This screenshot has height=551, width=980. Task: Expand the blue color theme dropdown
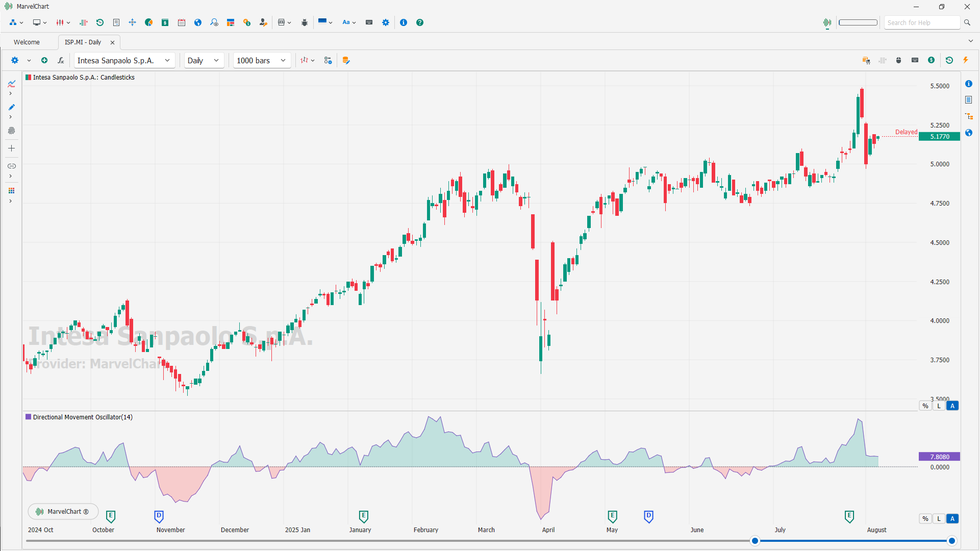331,23
